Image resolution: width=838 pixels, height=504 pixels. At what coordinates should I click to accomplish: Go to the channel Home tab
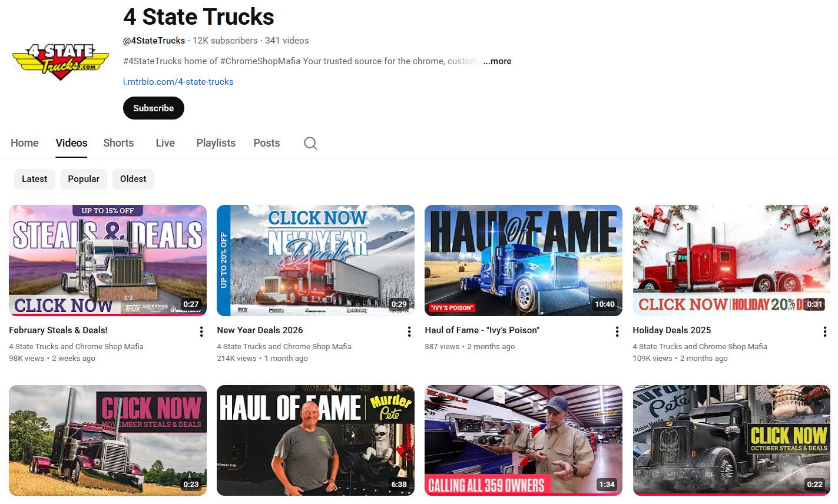click(25, 143)
